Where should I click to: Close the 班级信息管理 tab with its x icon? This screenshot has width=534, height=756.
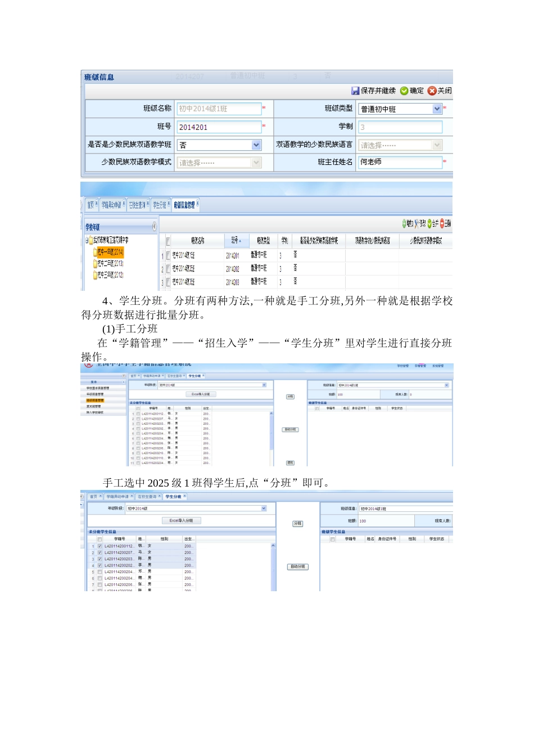pyautogui.click(x=198, y=204)
